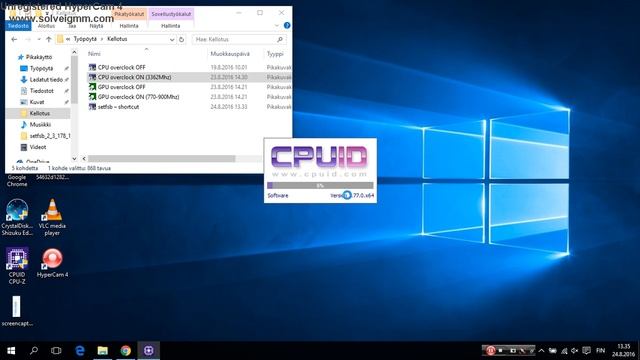Click the CPUID splash loading progress bar
The width and height of the screenshot is (640, 360).
[x=320, y=186]
